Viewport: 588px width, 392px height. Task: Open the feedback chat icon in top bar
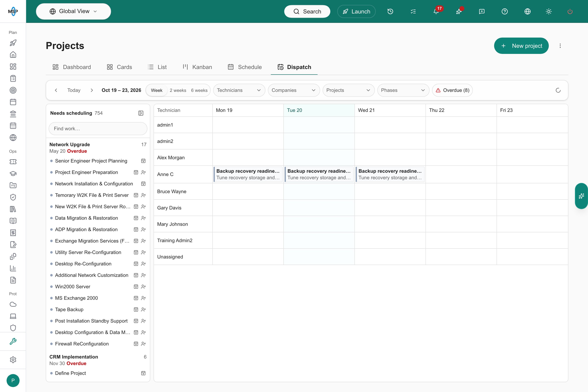coord(482,11)
